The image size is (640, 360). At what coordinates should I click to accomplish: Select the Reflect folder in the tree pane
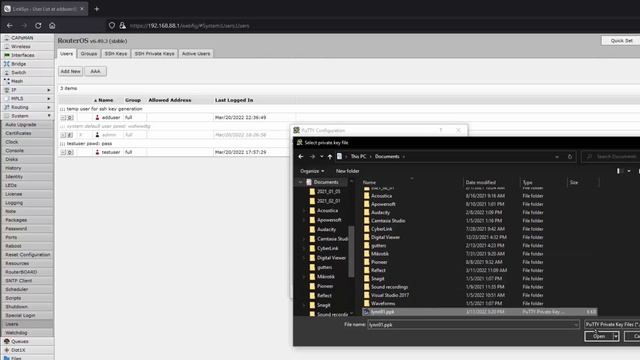point(324,296)
